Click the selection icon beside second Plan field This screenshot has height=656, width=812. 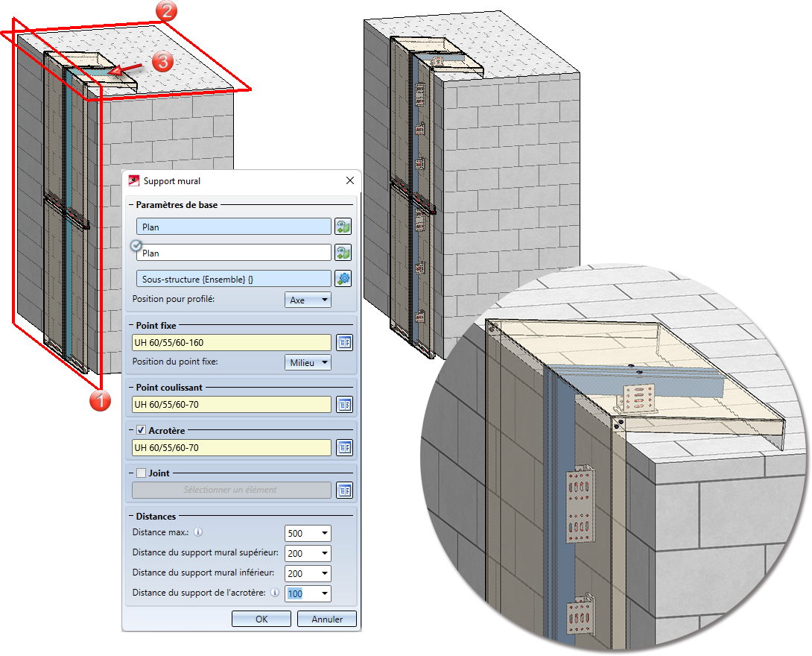[x=343, y=253]
